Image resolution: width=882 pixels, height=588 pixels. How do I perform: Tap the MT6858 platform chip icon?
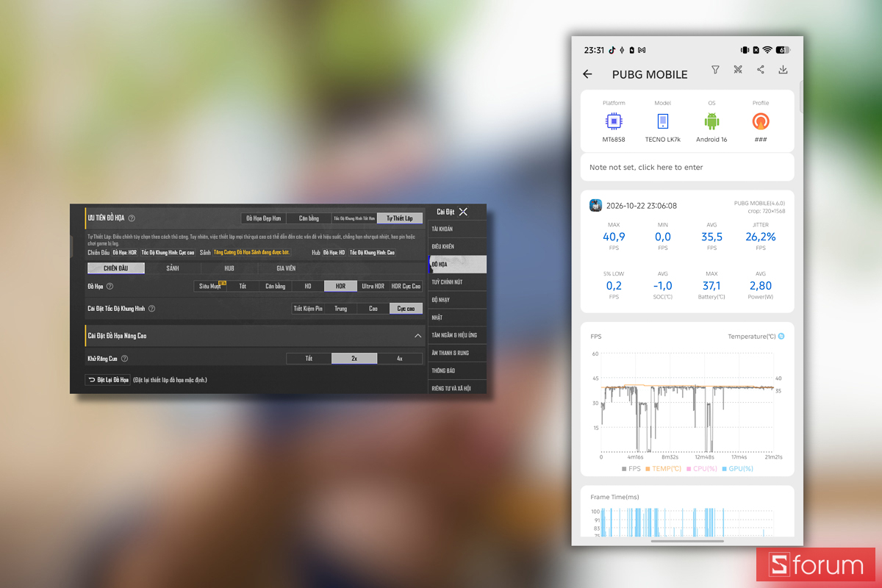614,121
